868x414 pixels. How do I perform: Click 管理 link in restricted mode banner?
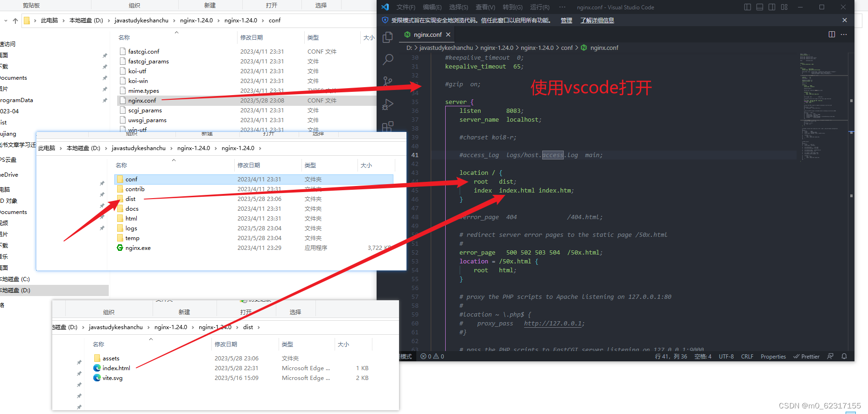[x=566, y=20]
